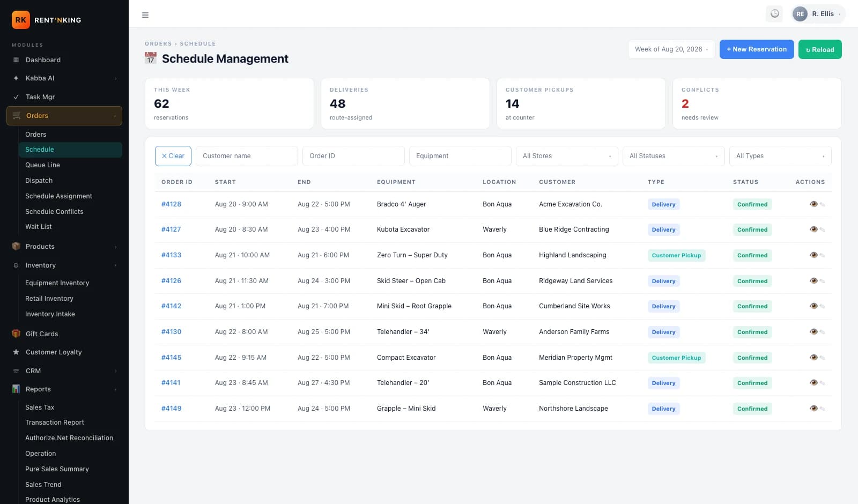Open Customer Loyalty star module
The height and width of the screenshot is (504, 858).
tap(64, 352)
